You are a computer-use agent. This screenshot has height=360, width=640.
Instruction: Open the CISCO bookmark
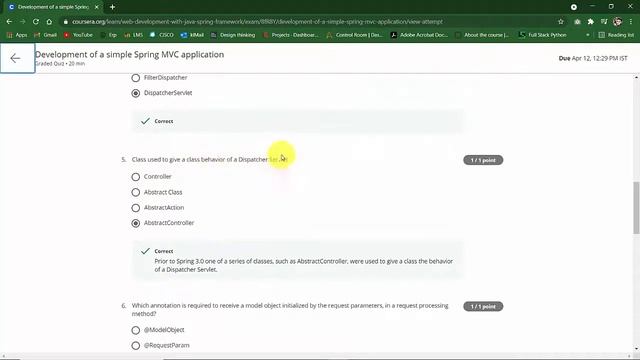[x=162, y=35]
